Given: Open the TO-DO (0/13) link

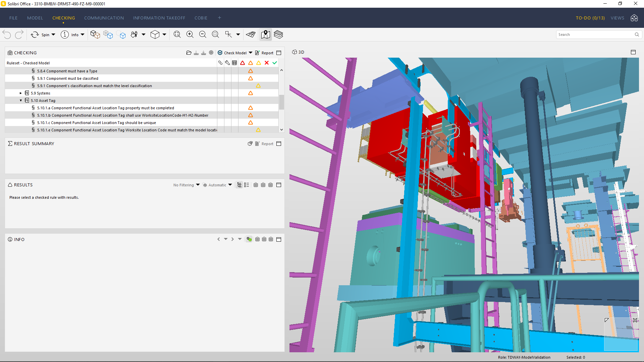Looking at the screenshot, I should pyautogui.click(x=590, y=18).
